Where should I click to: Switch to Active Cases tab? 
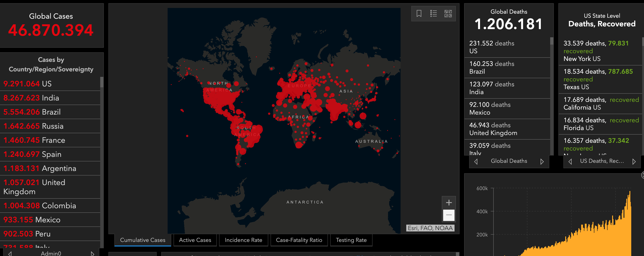point(195,240)
